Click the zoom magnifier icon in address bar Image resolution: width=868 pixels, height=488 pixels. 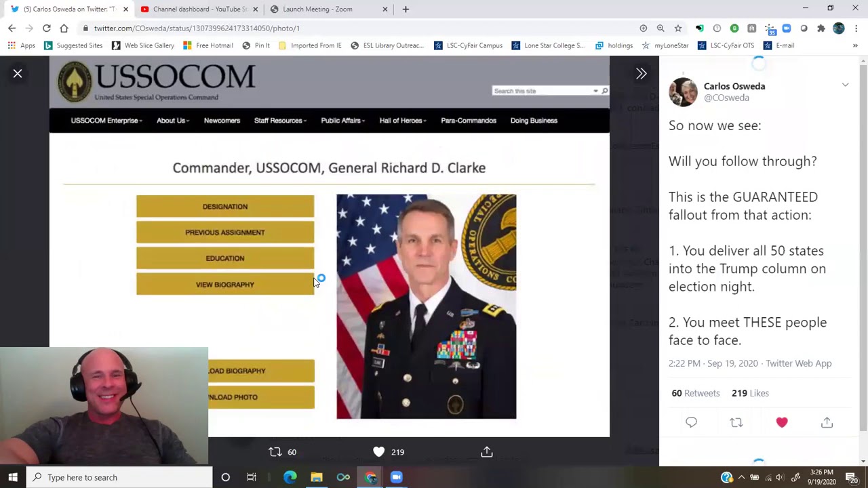(x=660, y=28)
